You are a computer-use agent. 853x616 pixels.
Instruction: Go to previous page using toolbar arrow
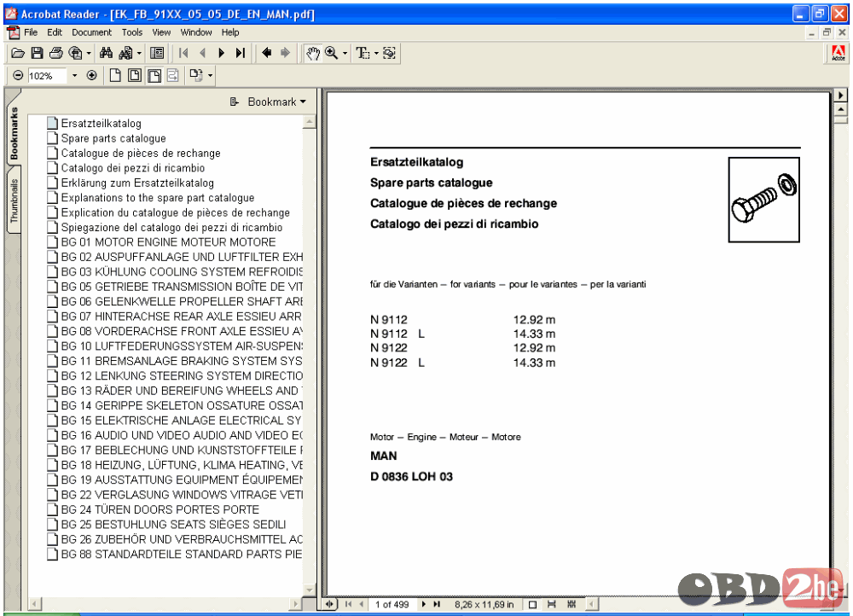coord(202,53)
